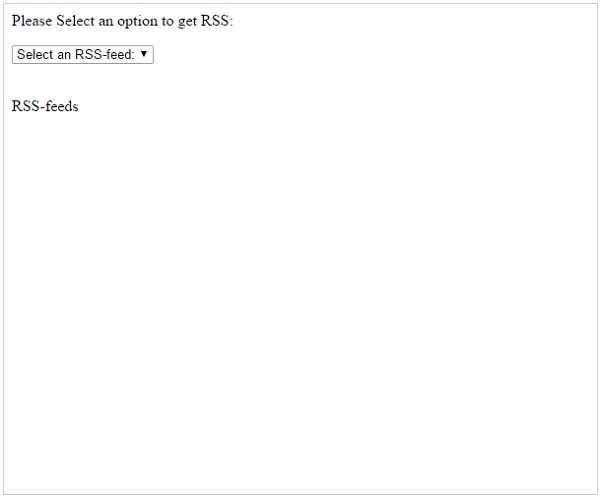Click 'RSS-feed:' text inside the select box
Screen dimensions: 600x497
coord(104,54)
